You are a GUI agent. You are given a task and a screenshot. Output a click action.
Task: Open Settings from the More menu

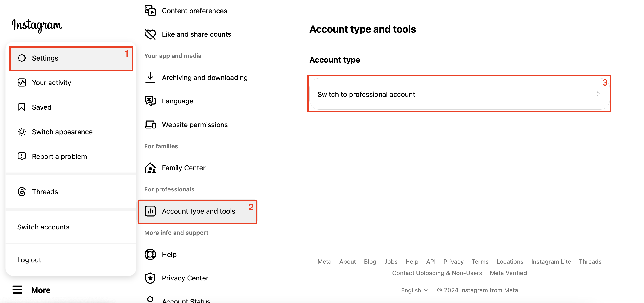[71, 58]
